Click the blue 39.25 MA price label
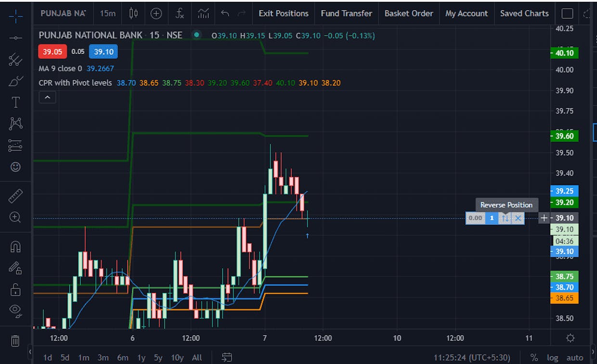Viewport: 597px width, 364px height. click(x=564, y=191)
